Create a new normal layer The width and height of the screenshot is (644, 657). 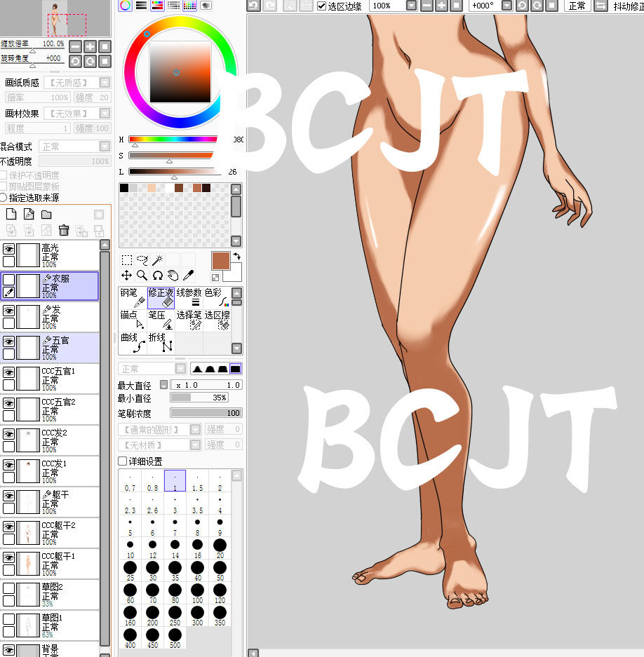pyautogui.click(x=11, y=215)
